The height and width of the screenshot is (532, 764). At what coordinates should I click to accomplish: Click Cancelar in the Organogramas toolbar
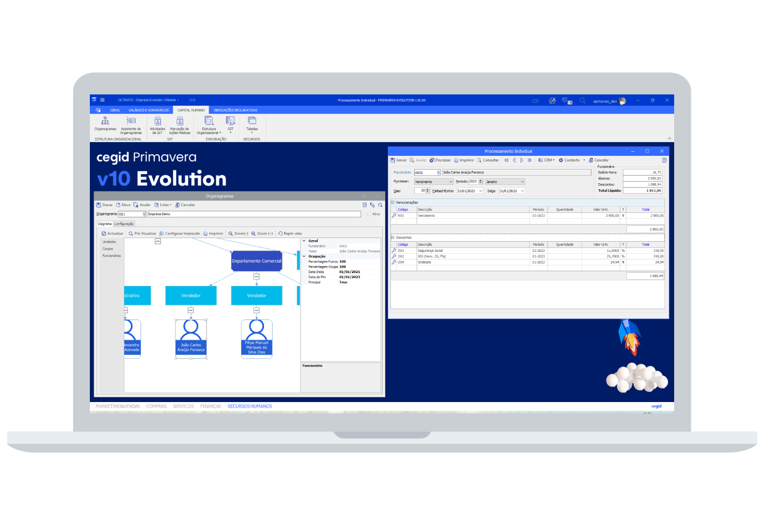pyautogui.click(x=185, y=205)
